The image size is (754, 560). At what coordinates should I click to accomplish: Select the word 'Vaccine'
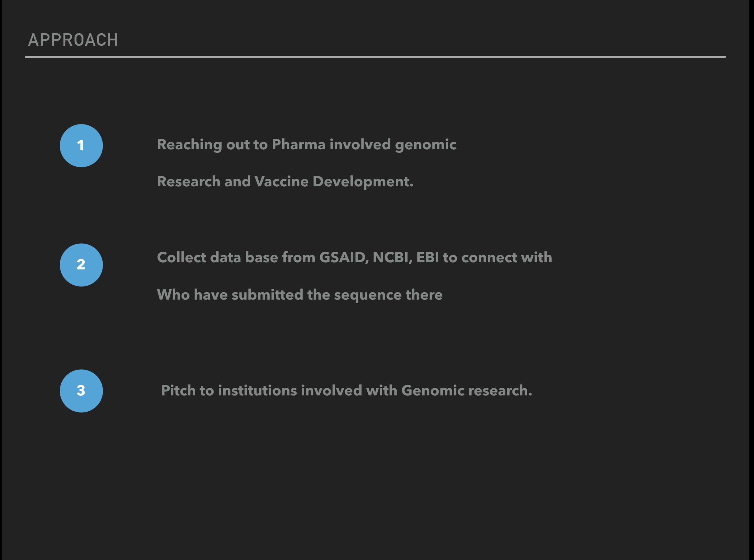point(281,181)
